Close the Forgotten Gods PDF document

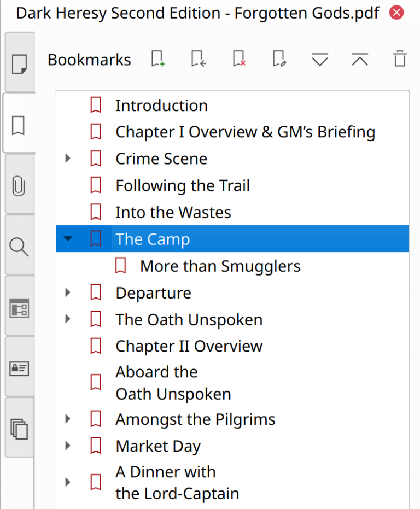coord(396,13)
